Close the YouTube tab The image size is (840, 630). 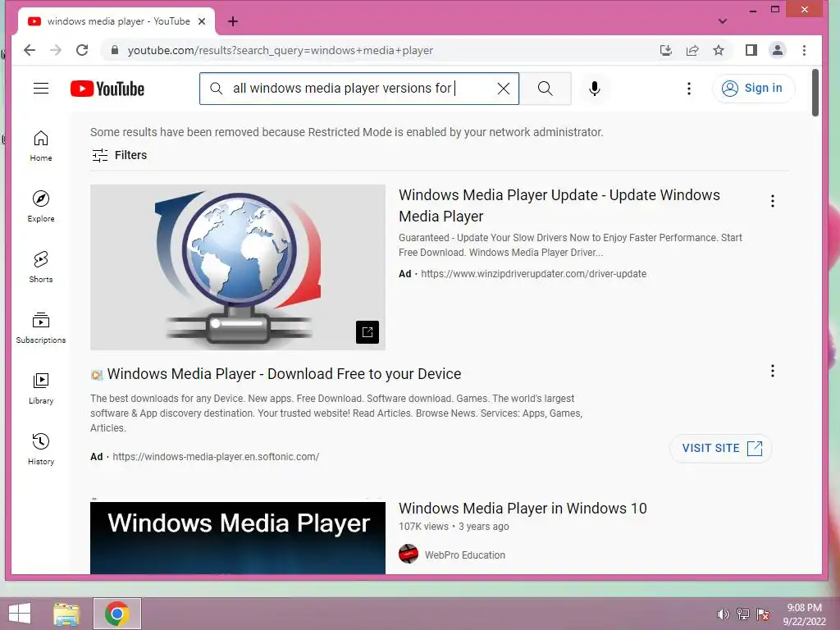[x=202, y=21]
